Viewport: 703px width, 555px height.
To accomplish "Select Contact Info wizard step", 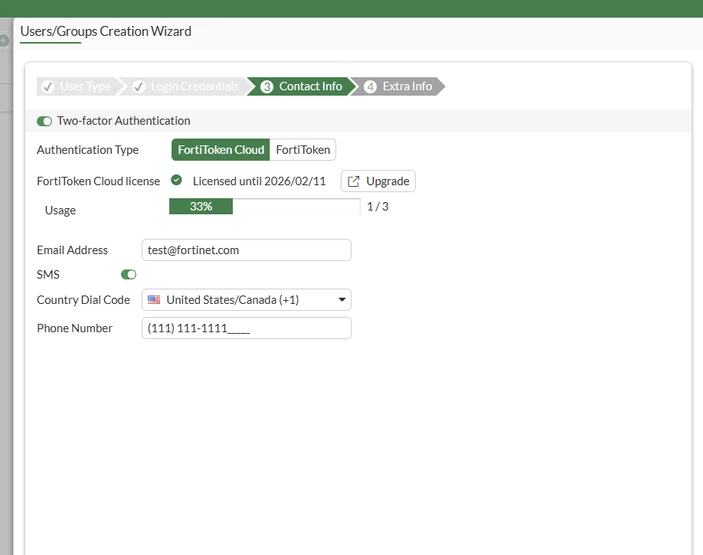I will (x=302, y=86).
